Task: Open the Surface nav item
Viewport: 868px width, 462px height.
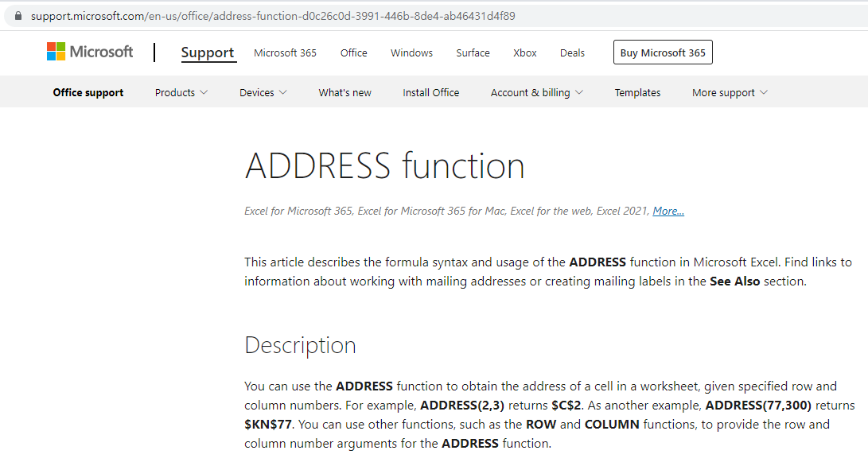Action: click(473, 52)
